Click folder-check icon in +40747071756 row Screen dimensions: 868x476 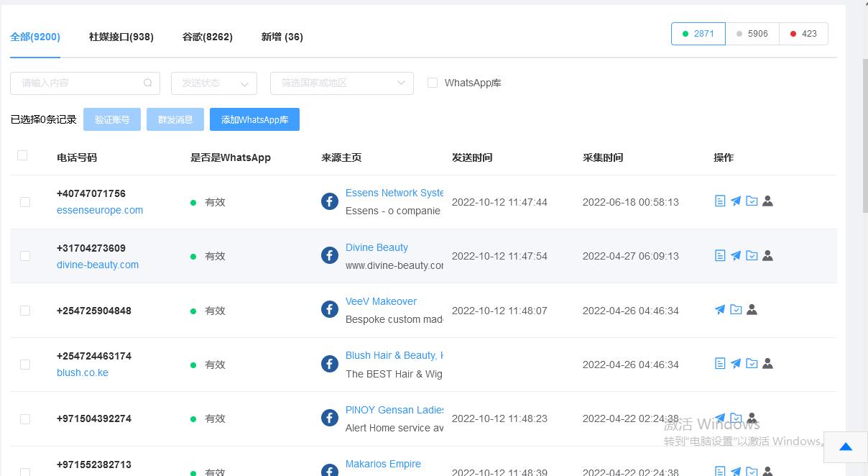752,201
